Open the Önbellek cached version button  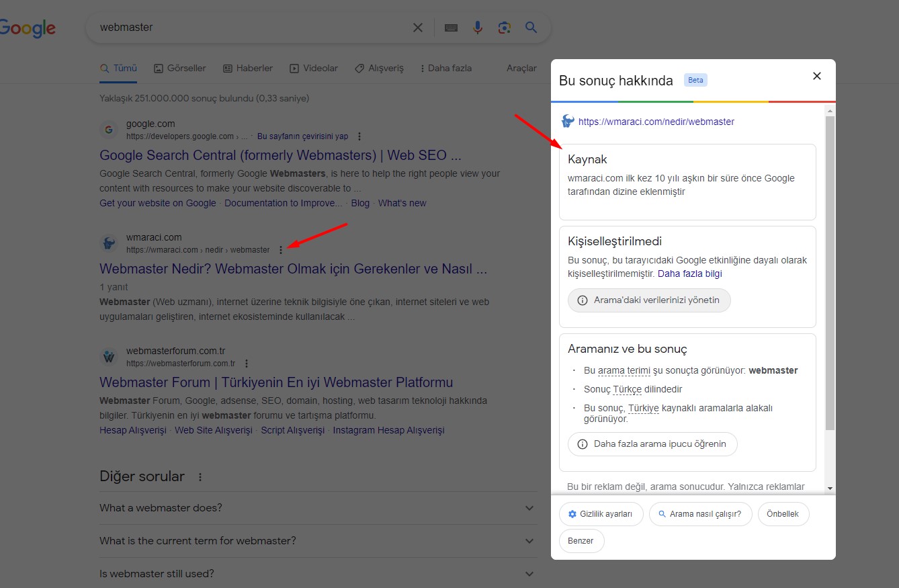[x=783, y=514]
